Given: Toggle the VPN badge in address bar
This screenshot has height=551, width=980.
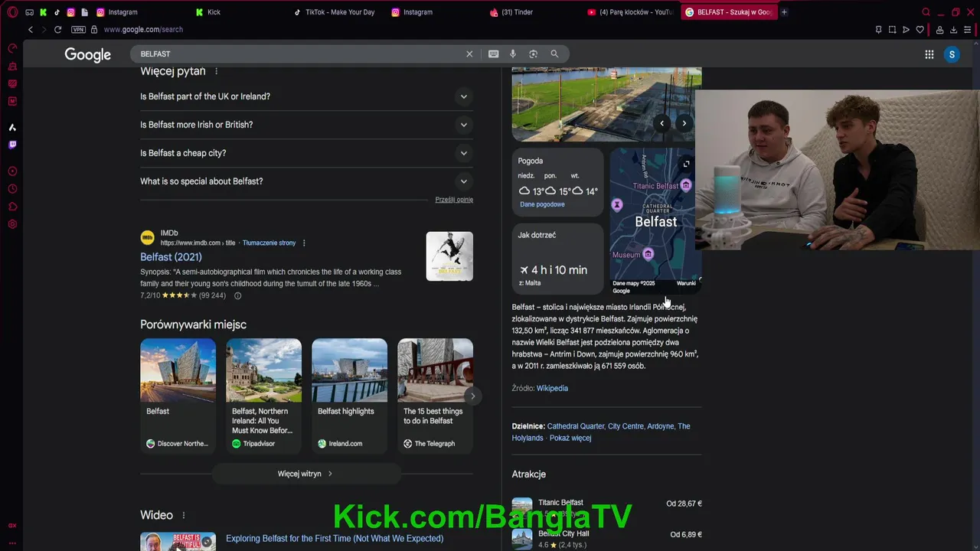Looking at the screenshot, I should coord(78,30).
